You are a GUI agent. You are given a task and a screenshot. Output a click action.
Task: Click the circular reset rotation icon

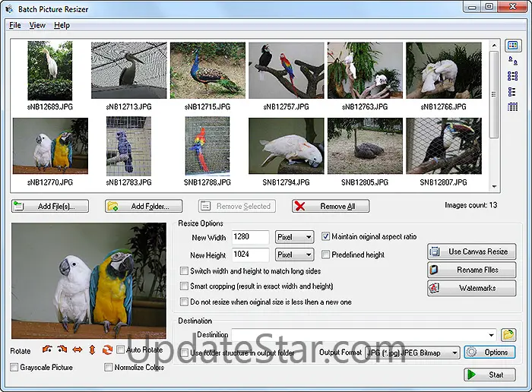tap(107, 350)
